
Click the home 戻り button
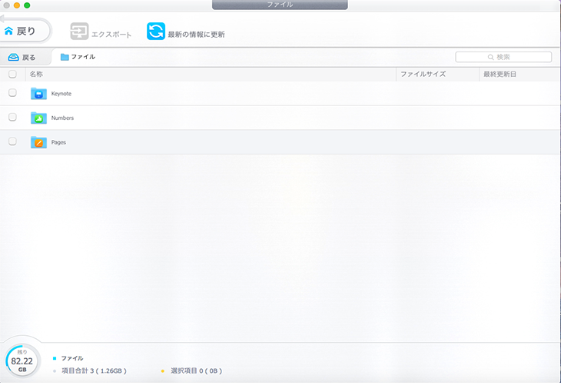25,32
